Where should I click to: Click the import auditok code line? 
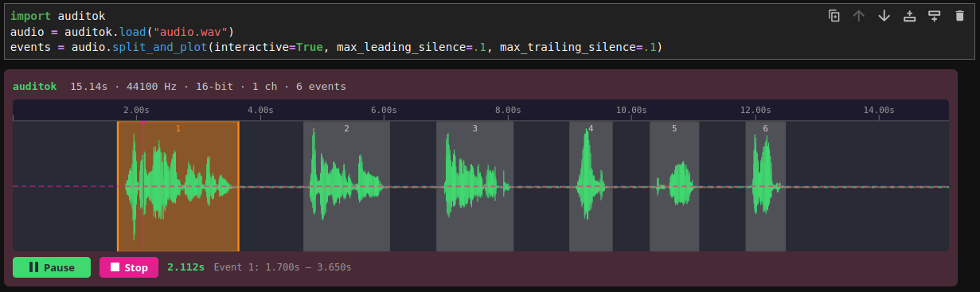pyautogui.click(x=57, y=16)
